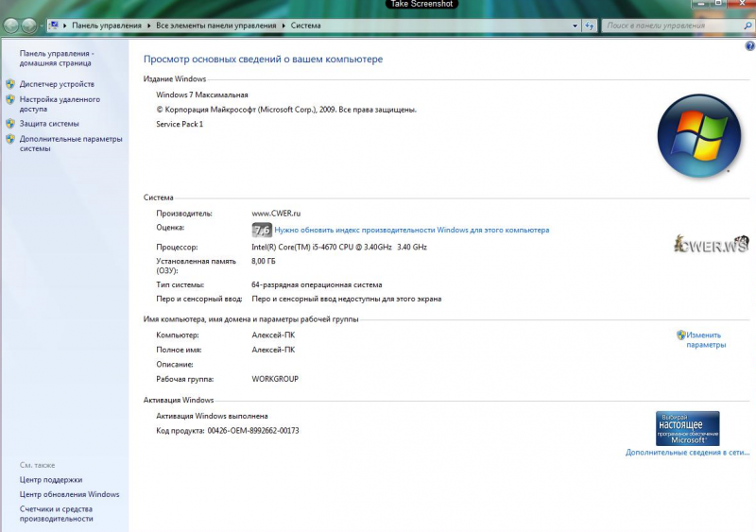Click the WORKGROUP value
Viewport: 756px width, 532px height.
[275, 379]
